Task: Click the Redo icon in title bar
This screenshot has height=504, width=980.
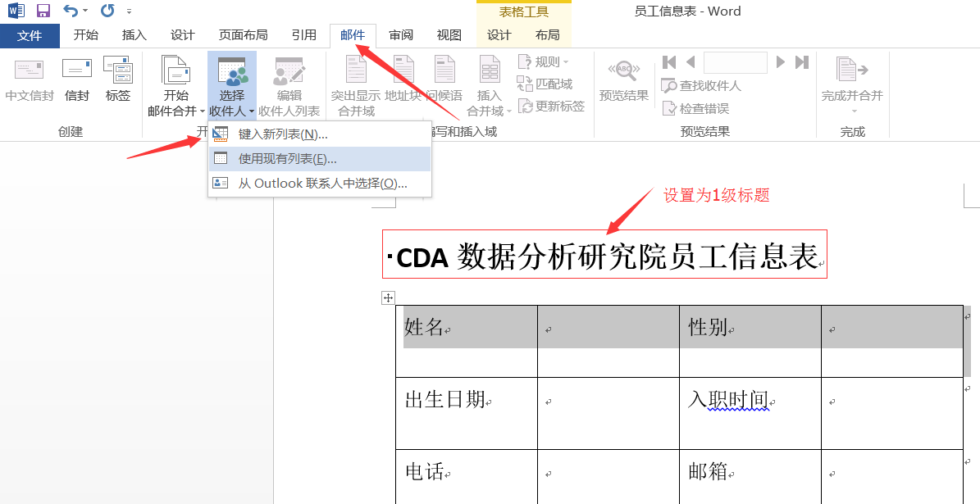Action: pyautogui.click(x=107, y=11)
